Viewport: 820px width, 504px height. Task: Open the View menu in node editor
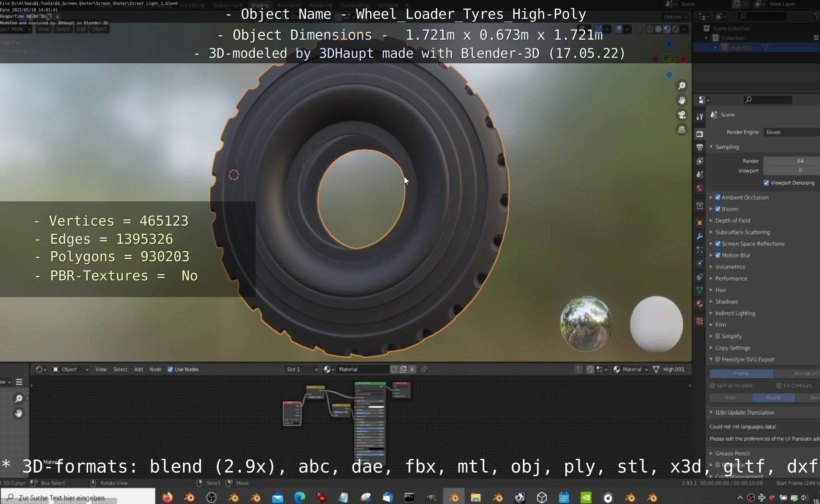tap(101, 369)
